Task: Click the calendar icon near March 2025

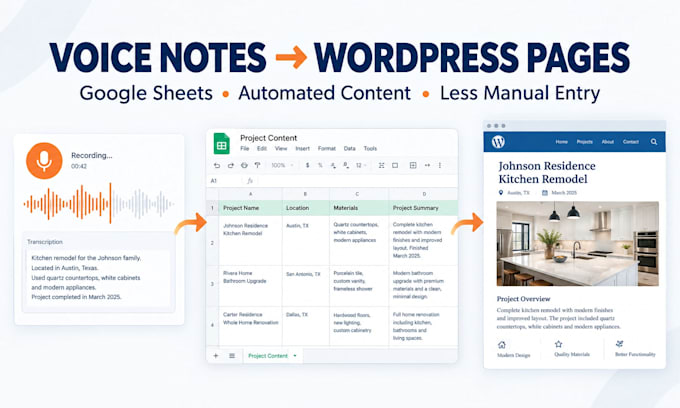Action: click(x=545, y=193)
